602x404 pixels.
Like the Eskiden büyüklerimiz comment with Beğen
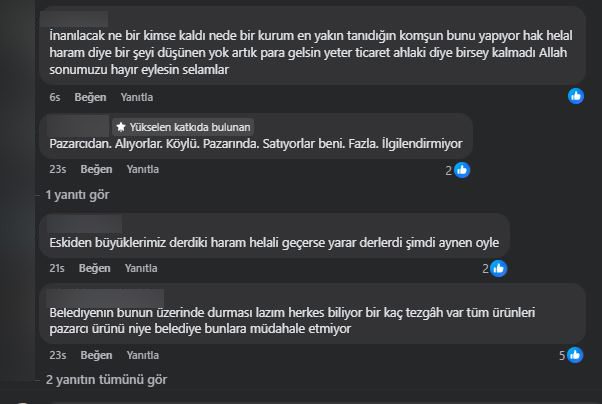94,268
